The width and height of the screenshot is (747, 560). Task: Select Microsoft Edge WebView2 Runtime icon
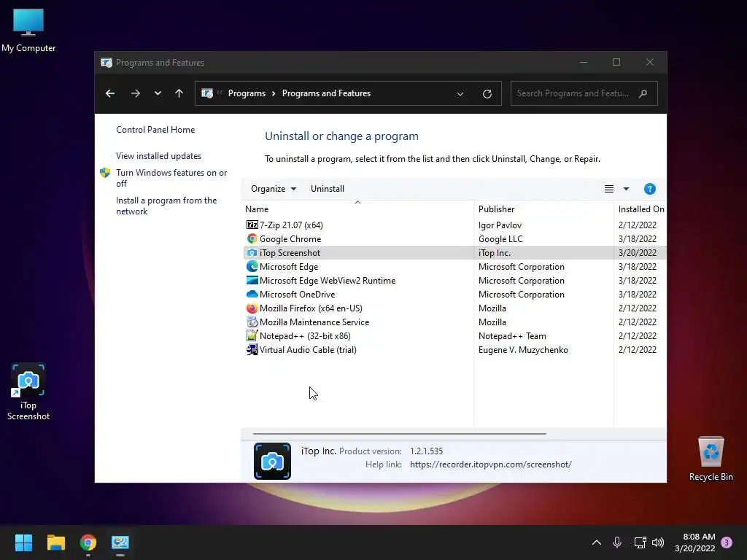(252, 281)
